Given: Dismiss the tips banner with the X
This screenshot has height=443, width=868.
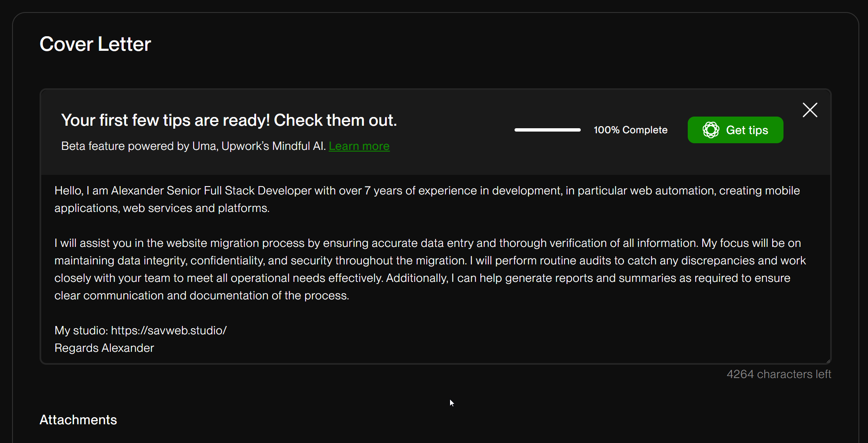Looking at the screenshot, I should [x=810, y=110].
